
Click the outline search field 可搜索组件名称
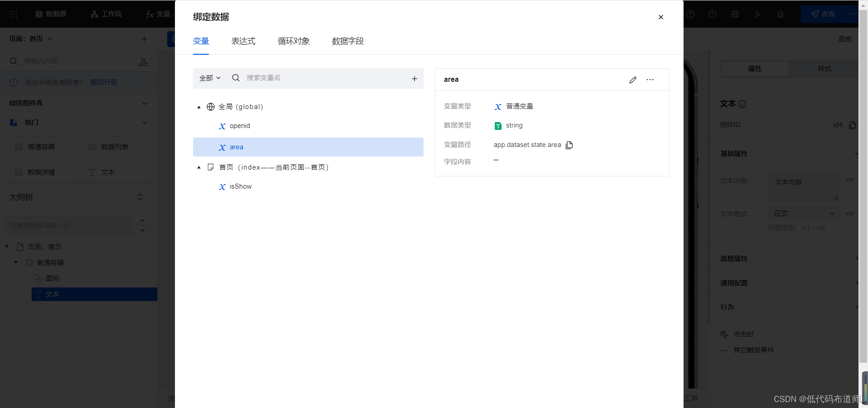[x=68, y=225]
